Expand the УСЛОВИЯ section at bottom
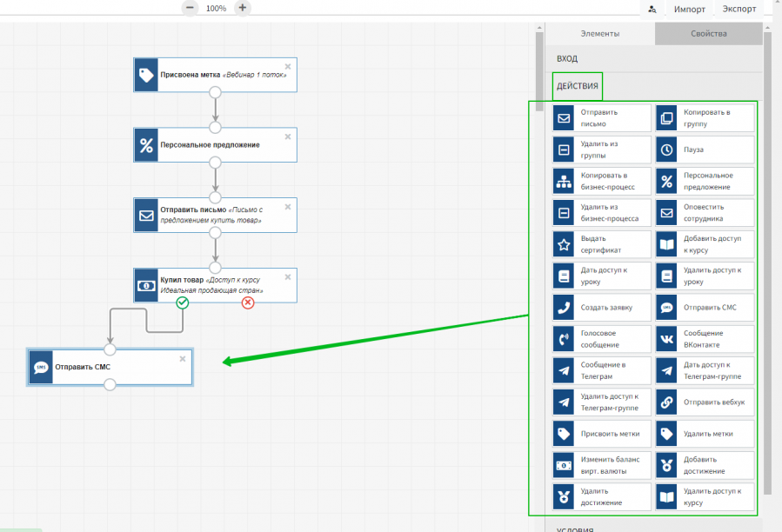782x532 pixels. click(574, 529)
